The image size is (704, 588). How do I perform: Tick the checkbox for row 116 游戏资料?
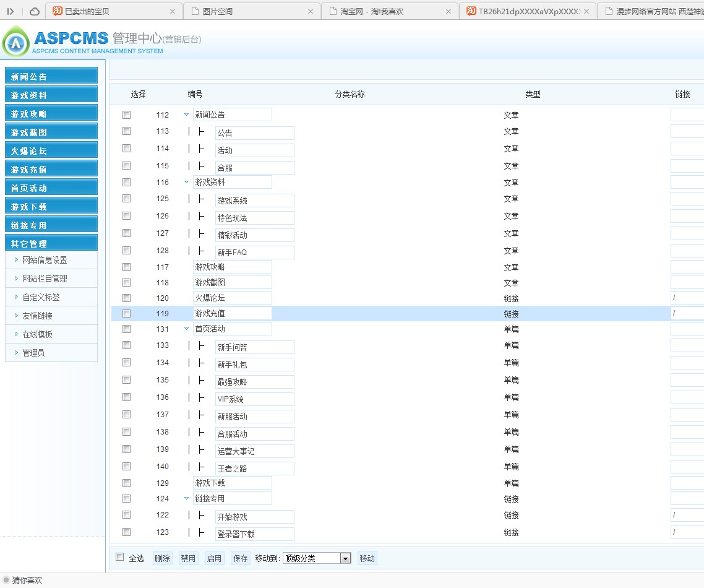[127, 183]
